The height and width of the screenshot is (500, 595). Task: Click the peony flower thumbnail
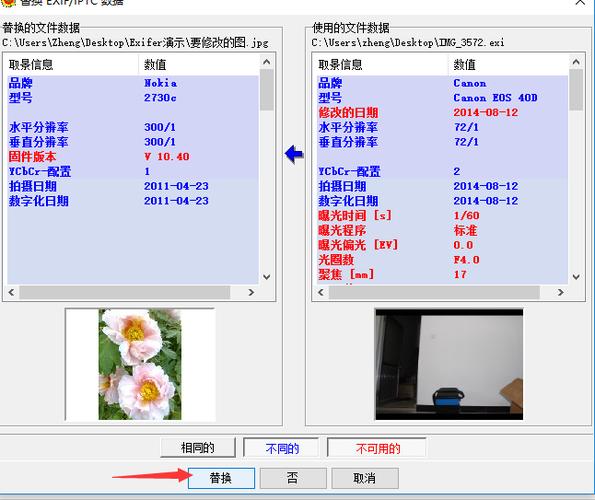pos(140,365)
